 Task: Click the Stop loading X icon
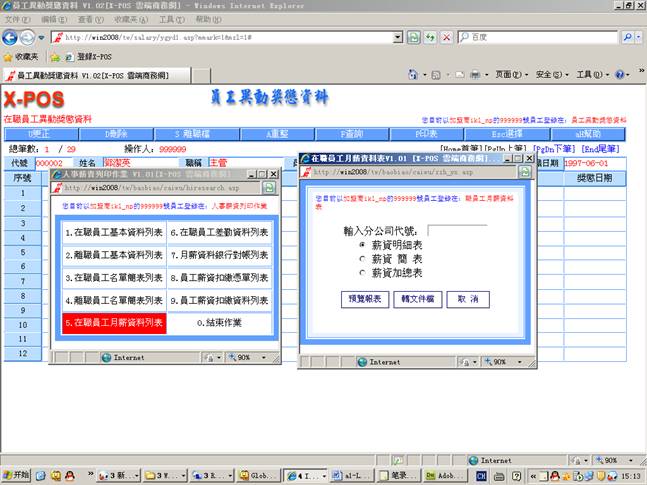tap(445, 37)
